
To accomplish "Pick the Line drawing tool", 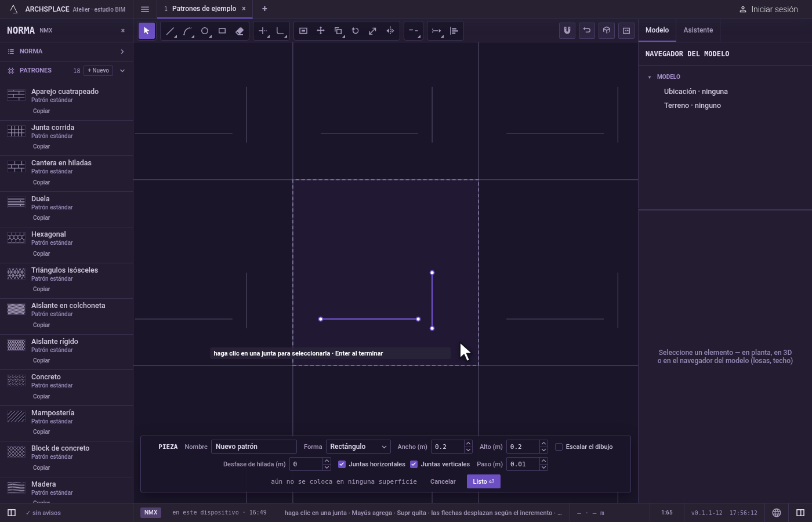I will [x=170, y=31].
